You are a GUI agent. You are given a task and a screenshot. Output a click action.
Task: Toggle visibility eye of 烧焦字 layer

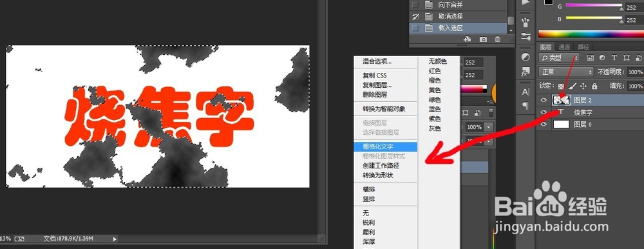[x=544, y=112]
